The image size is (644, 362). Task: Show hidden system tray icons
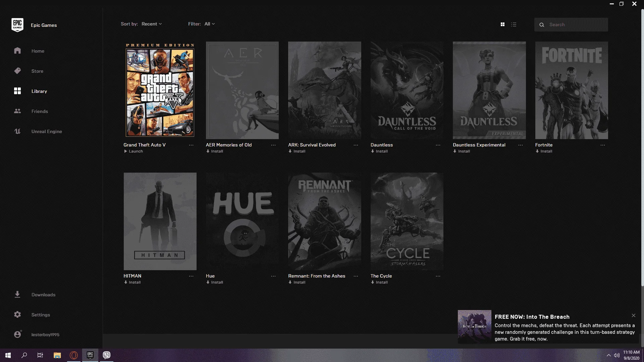[x=608, y=355]
